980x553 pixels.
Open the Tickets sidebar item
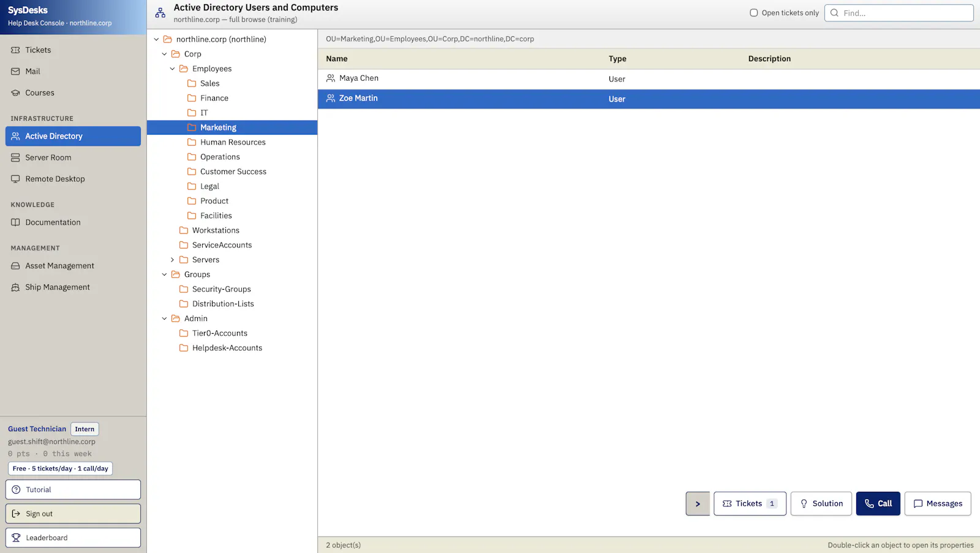point(73,50)
